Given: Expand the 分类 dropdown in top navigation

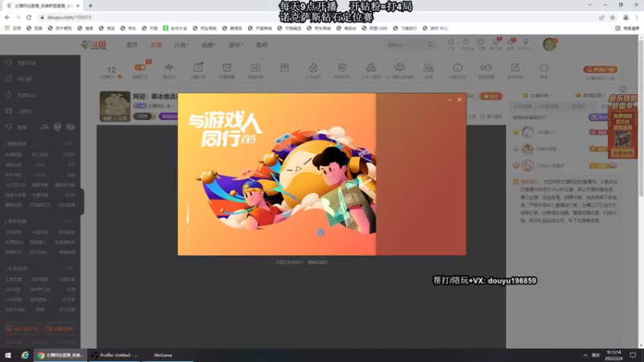Looking at the screenshot, I should [182, 45].
